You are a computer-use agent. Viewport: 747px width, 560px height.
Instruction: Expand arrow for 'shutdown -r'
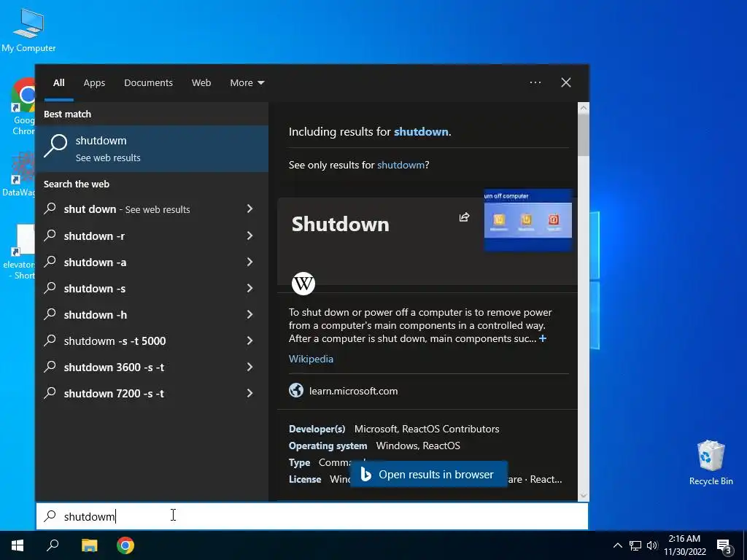point(249,236)
